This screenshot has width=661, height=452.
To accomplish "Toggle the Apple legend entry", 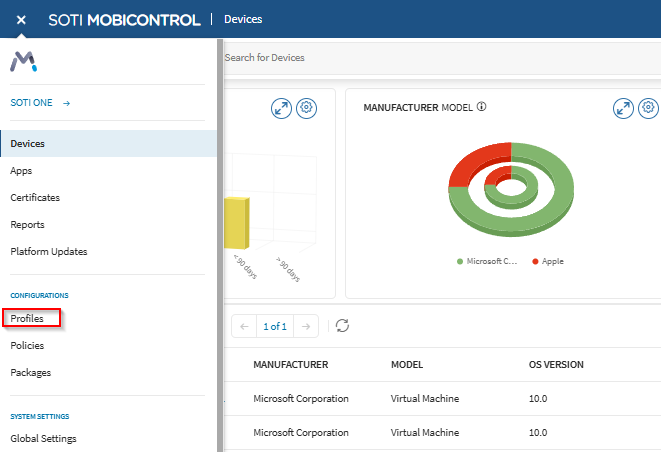I will 548,261.
